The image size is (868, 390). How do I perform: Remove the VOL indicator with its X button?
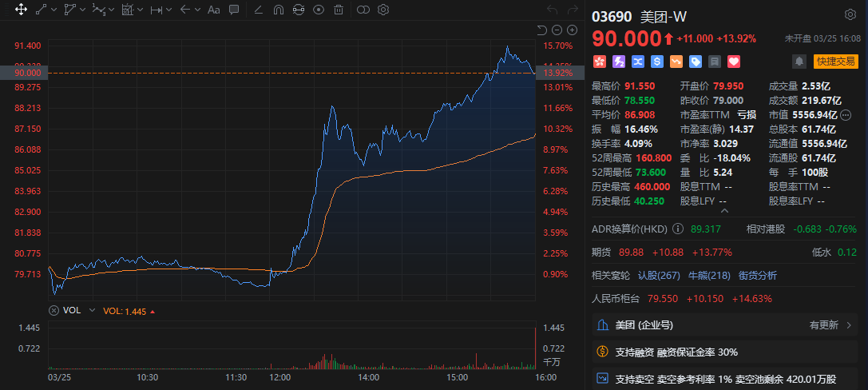click(x=54, y=310)
